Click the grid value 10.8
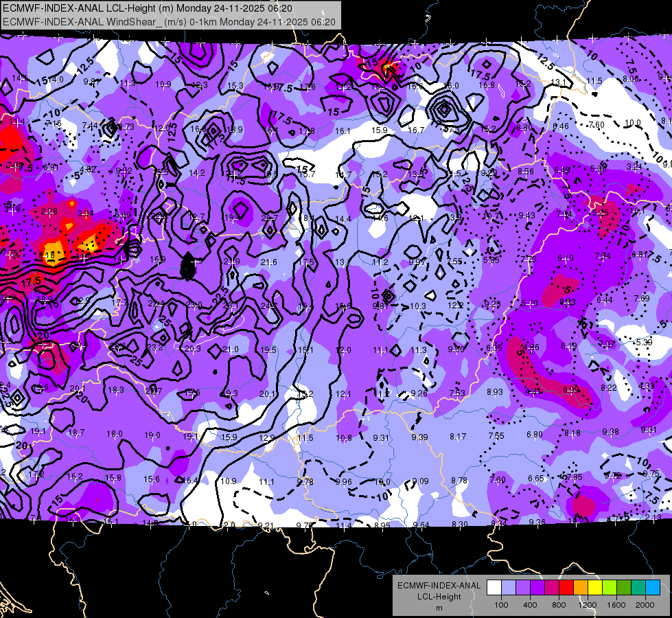 point(344,438)
